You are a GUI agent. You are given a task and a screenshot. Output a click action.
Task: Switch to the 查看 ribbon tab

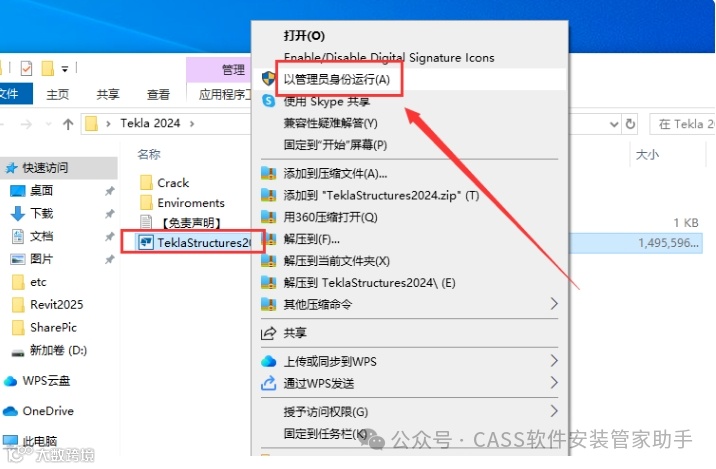click(158, 94)
